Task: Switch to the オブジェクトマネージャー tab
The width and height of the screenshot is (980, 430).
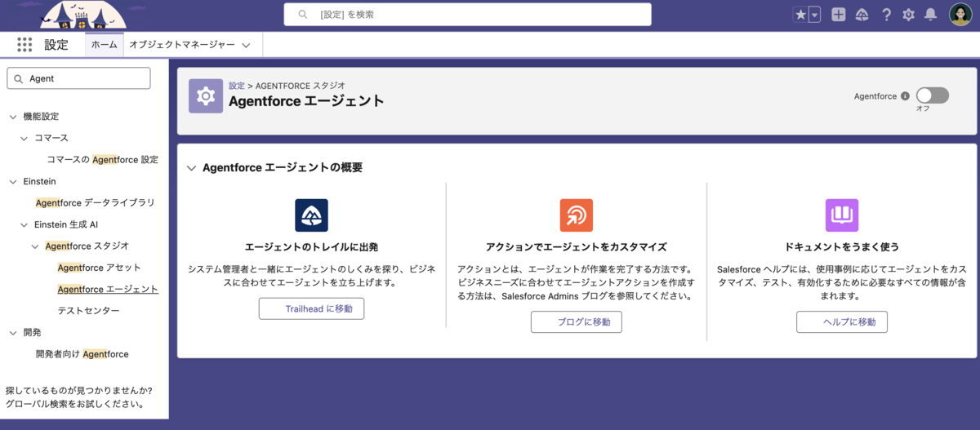Action: 181,45
